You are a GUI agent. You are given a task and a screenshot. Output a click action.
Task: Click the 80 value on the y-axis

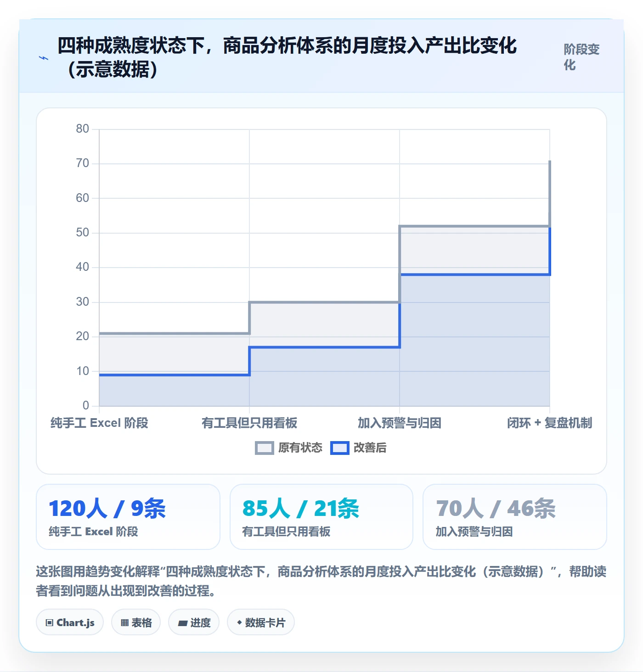pos(83,129)
